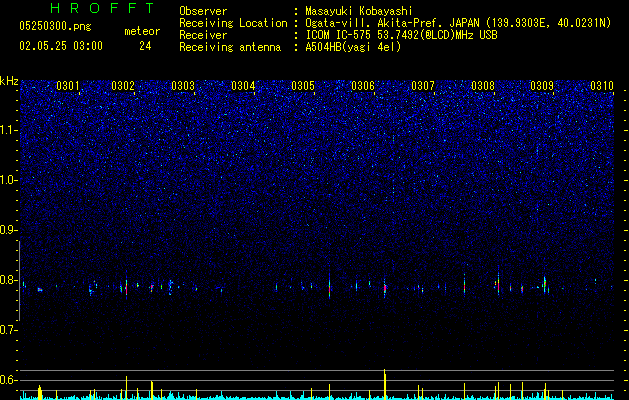Click the tallest yellow intensity spike after 0306

click(385, 384)
